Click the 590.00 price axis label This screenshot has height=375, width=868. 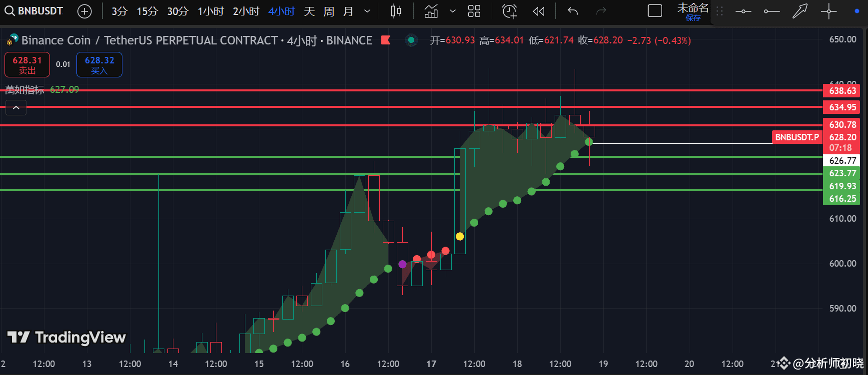[x=843, y=309]
